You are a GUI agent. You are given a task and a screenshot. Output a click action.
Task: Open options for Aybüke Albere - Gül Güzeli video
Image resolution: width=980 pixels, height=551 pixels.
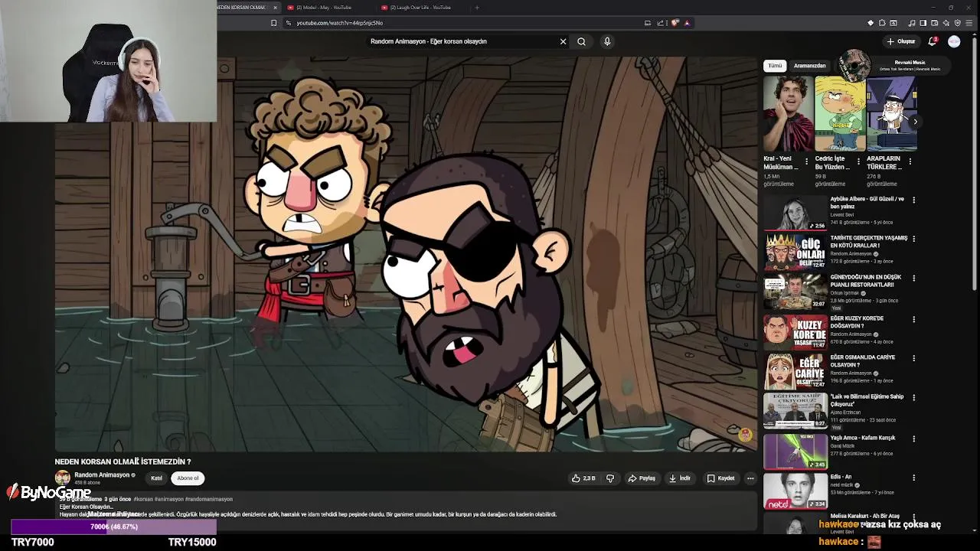[913, 200]
